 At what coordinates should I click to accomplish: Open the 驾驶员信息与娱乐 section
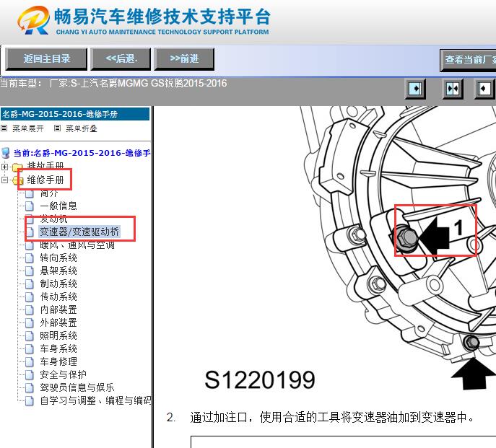click(77, 387)
